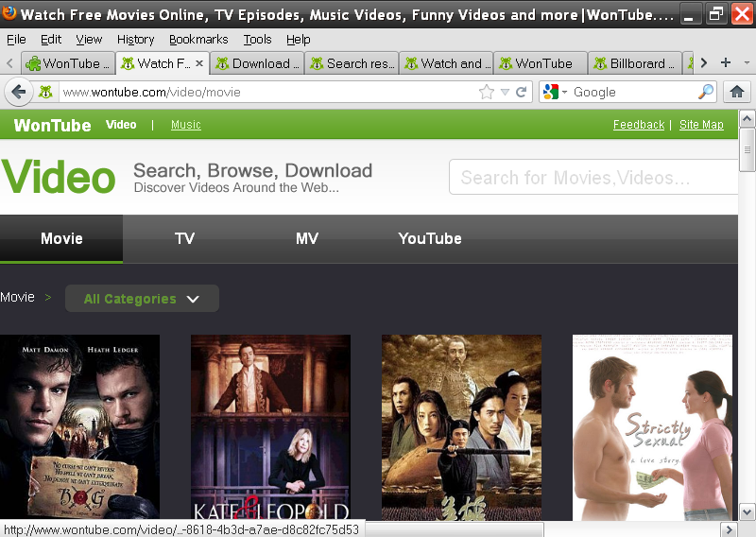Viewport: 756px width, 537px height.
Task: Open a new tab with plus icon
Action: coord(726,62)
